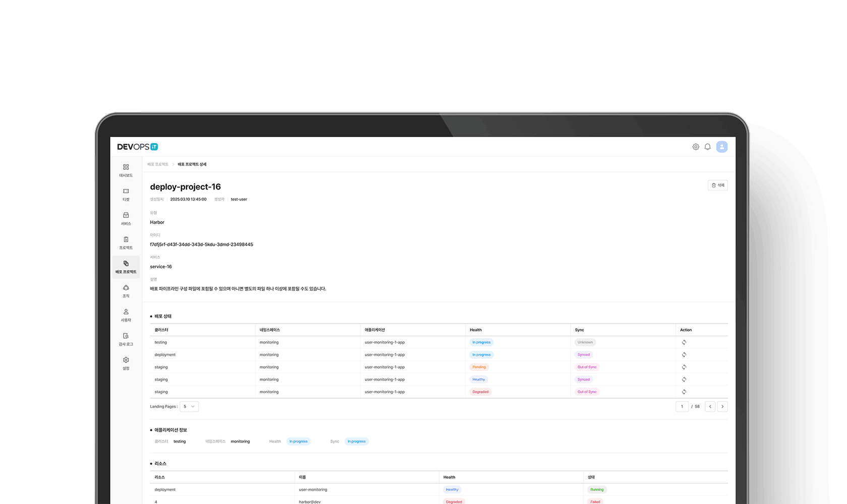Go to the next page of deploy status
Image resolution: width=847 pixels, height=504 pixels.
722,406
